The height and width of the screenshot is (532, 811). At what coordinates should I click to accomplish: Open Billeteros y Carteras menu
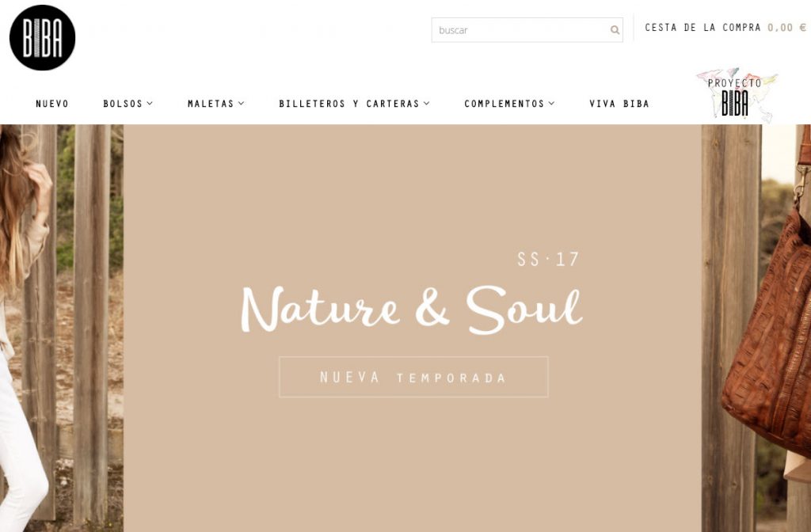coord(349,104)
